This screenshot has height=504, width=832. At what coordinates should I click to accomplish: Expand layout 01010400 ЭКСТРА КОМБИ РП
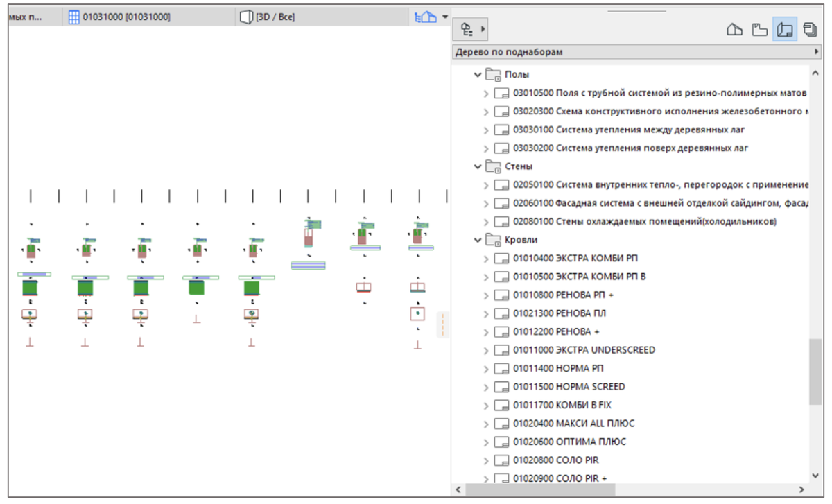click(x=486, y=259)
